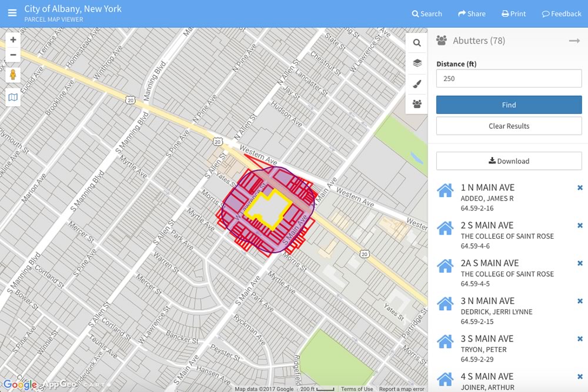The height and width of the screenshot is (392, 588).
Task: Click owner name DEDRICK, JERRI LYNNE
Action: (496, 312)
